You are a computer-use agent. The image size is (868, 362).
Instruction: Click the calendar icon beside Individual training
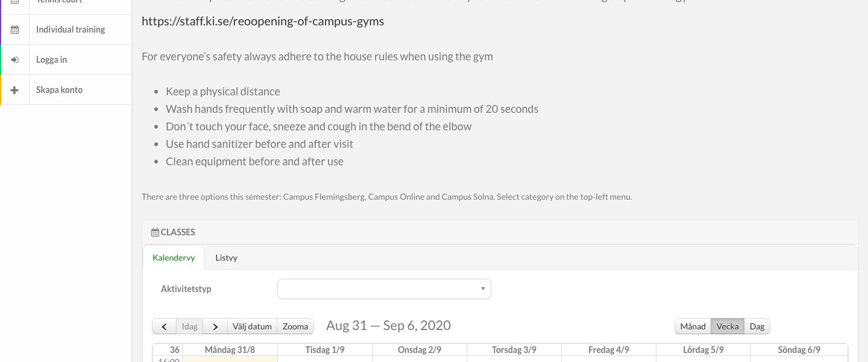(15, 30)
